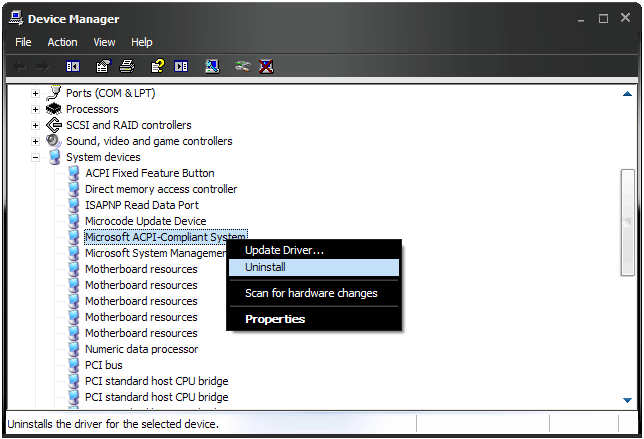Select the PCI bus device
Viewport: 644px width, 439px height.
(103, 365)
